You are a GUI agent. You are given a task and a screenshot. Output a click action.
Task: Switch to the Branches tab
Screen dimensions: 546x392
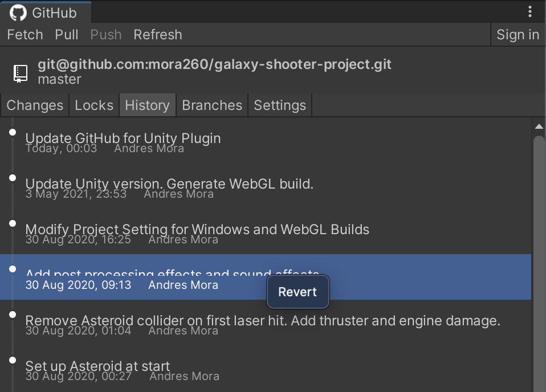pos(212,105)
